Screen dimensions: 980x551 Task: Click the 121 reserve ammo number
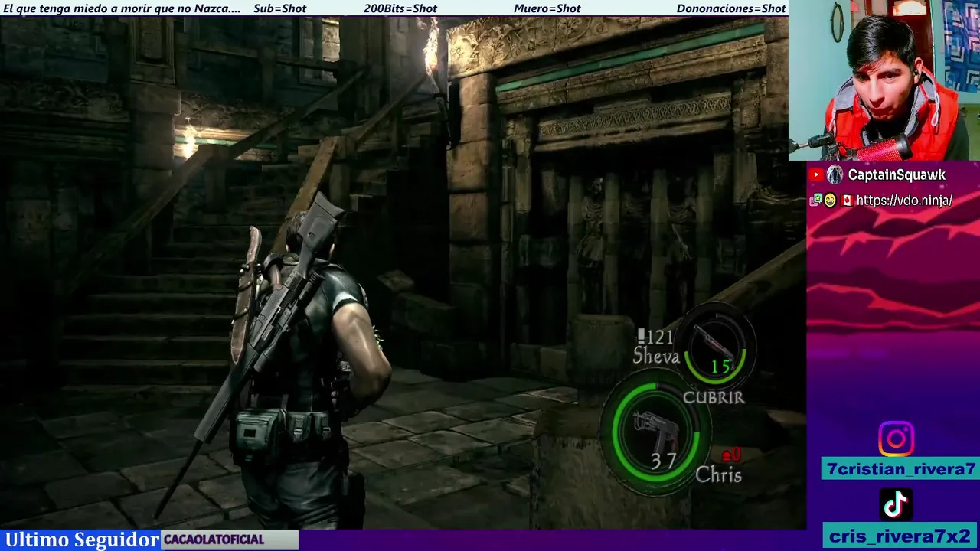point(660,337)
